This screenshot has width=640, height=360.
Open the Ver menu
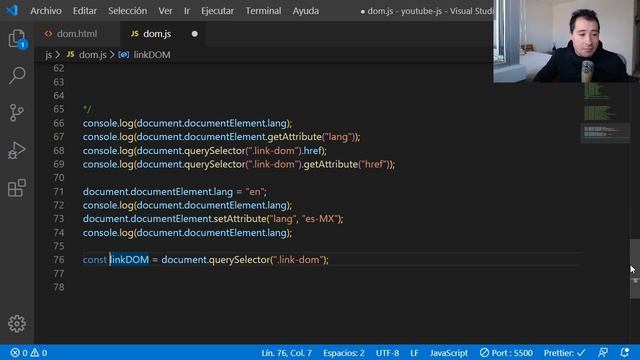pyautogui.click(x=165, y=11)
